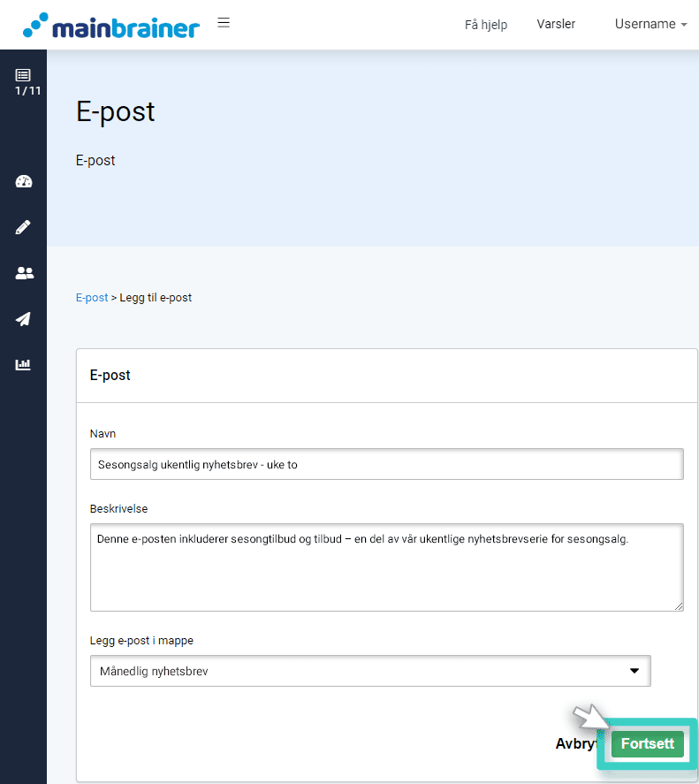Click the large 'E-post' page heading
Image resolution: width=699 pixels, height=784 pixels.
click(116, 111)
